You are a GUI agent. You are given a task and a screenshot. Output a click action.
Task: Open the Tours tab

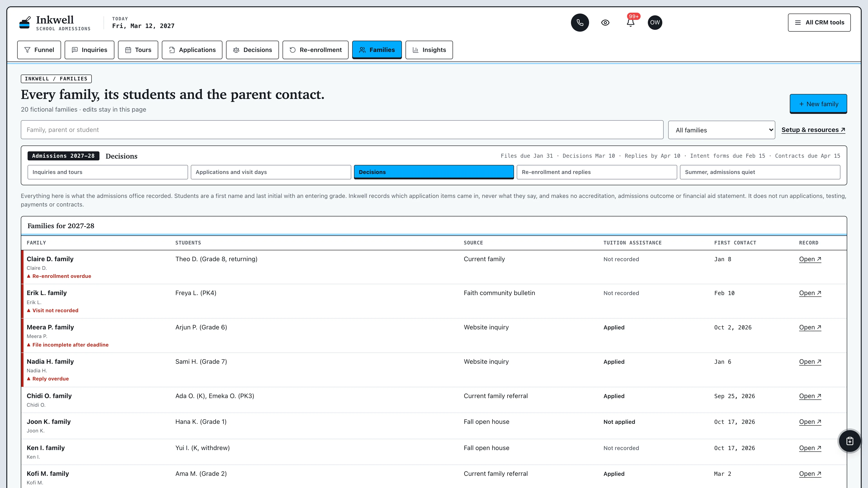click(x=138, y=50)
